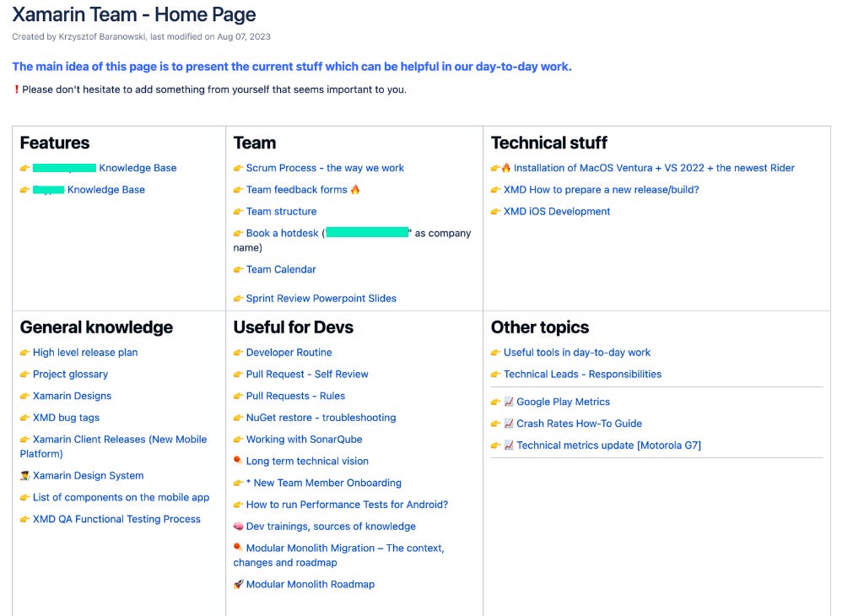Click the Technical stuff heading
This screenshot has height=616, width=864.
[548, 143]
